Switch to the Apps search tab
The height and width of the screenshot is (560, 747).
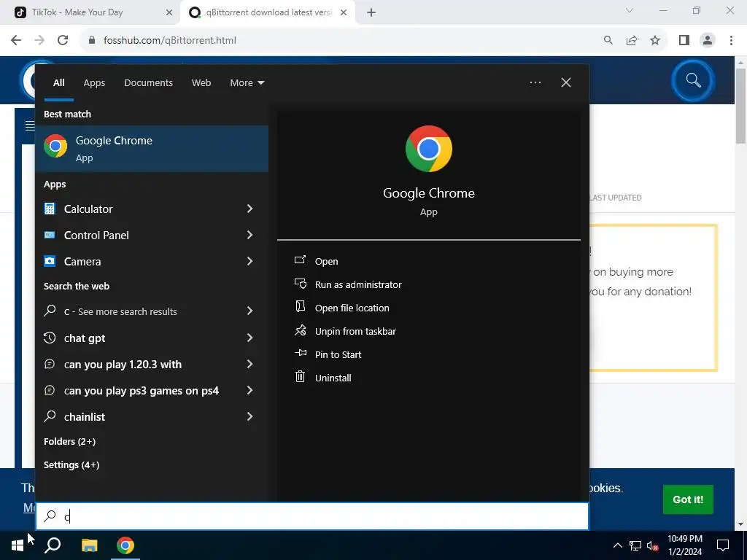(x=94, y=83)
